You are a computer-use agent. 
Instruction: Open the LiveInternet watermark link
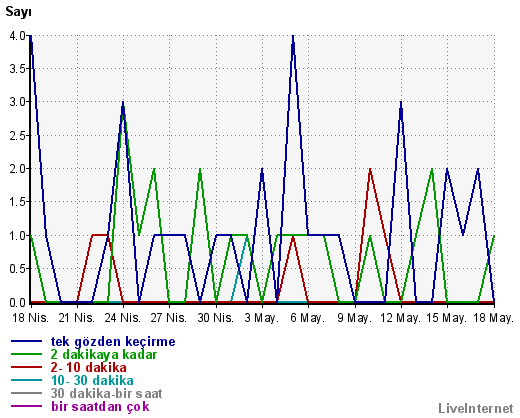point(476,408)
